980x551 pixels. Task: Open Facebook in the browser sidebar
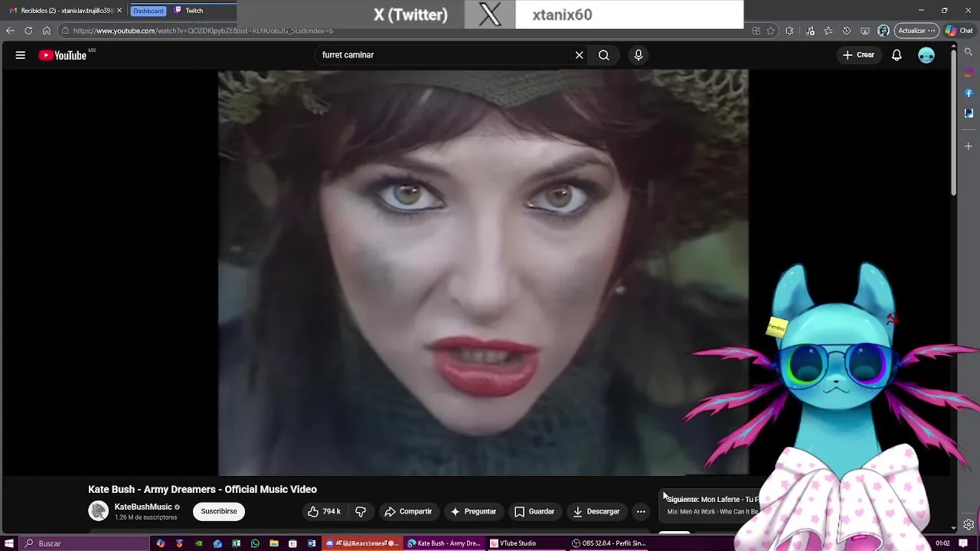(969, 93)
